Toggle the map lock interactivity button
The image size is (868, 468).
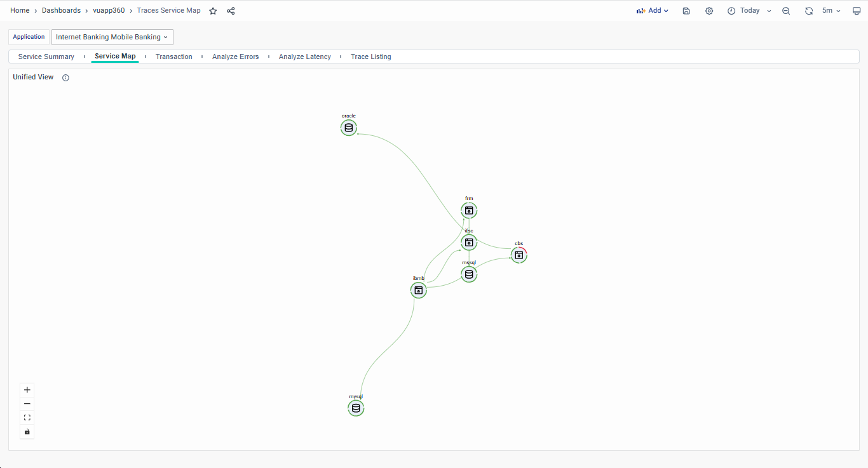coord(27,432)
